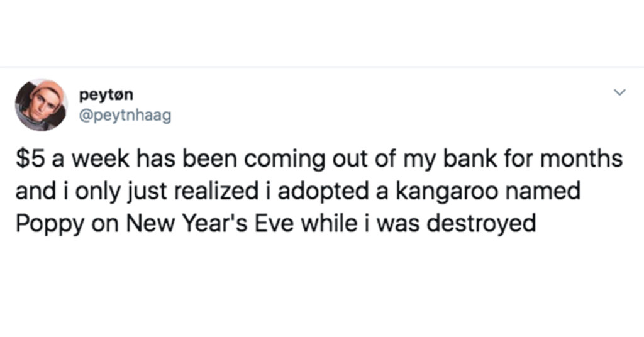Viewport: 644px width, 337px height.
Task: Click the word kangaroo in the tweet
Action: (446, 192)
